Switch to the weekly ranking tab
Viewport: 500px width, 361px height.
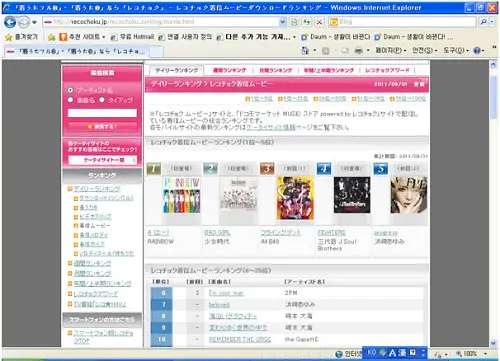click(x=229, y=70)
